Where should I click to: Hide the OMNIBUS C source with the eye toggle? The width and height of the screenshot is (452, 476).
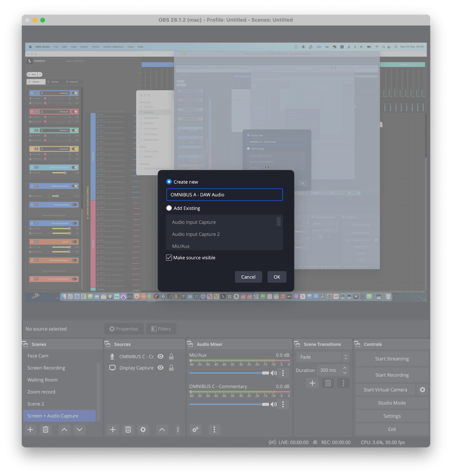[x=160, y=356]
